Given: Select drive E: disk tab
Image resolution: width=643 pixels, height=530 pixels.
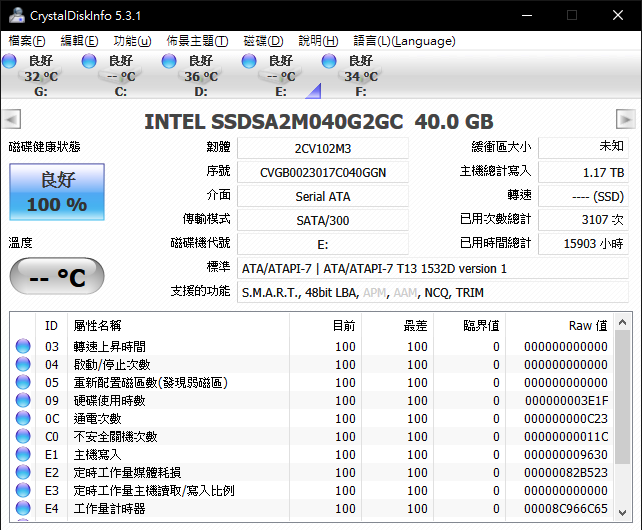Looking at the screenshot, I should [280, 76].
